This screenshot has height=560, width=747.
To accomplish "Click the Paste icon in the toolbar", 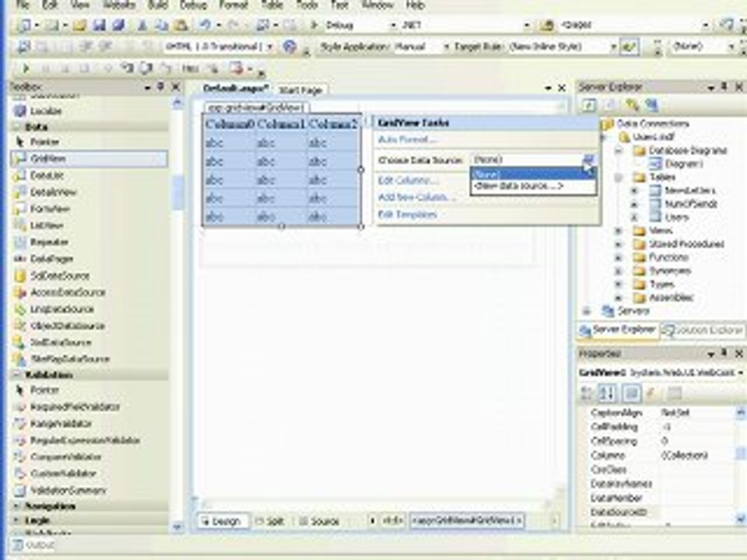I will pos(180,25).
